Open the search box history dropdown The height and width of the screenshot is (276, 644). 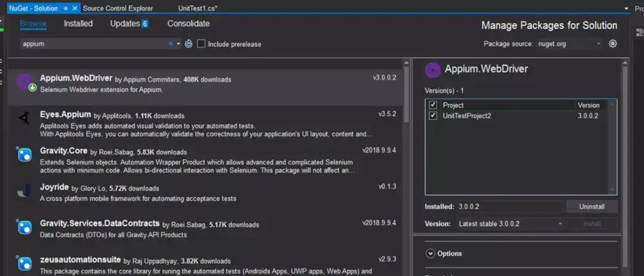178,44
